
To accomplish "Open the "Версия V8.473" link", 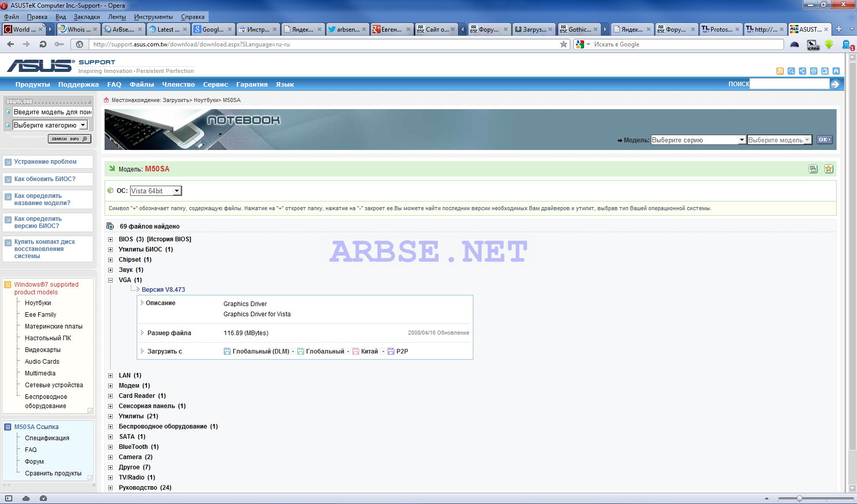I will [x=163, y=290].
